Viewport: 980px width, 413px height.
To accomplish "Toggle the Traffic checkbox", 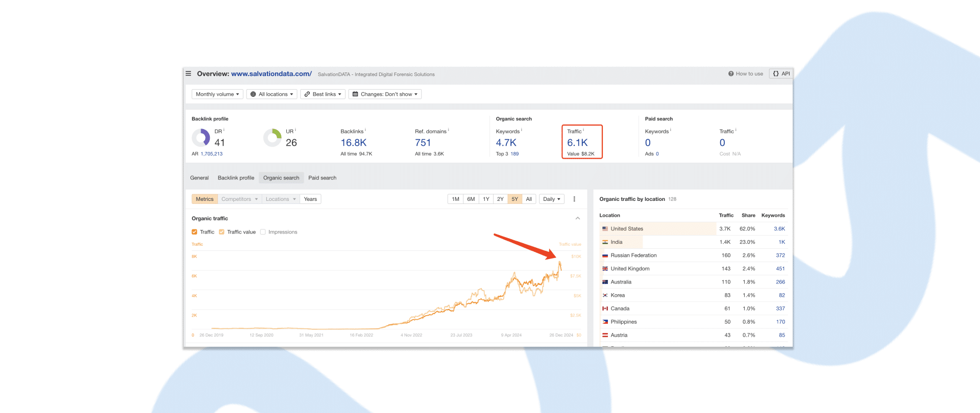I will pyautogui.click(x=194, y=232).
